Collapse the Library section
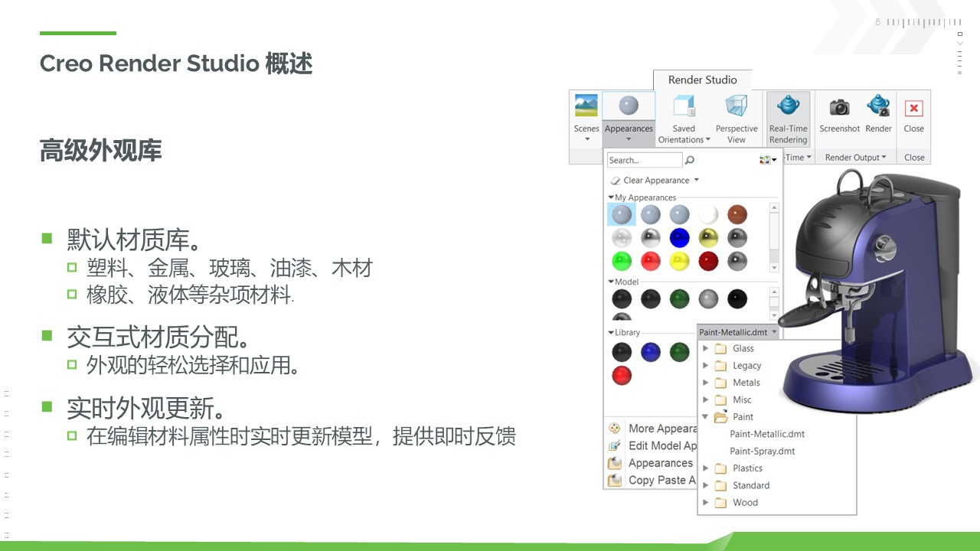This screenshot has width=980, height=551. (x=611, y=333)
